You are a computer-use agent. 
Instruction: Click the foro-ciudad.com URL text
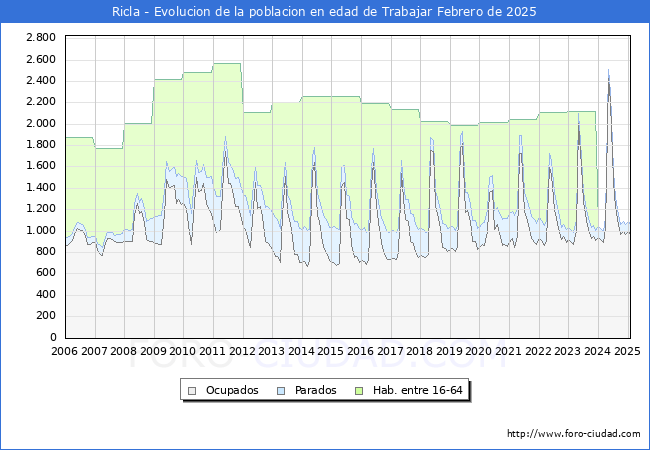coord(574,434)
